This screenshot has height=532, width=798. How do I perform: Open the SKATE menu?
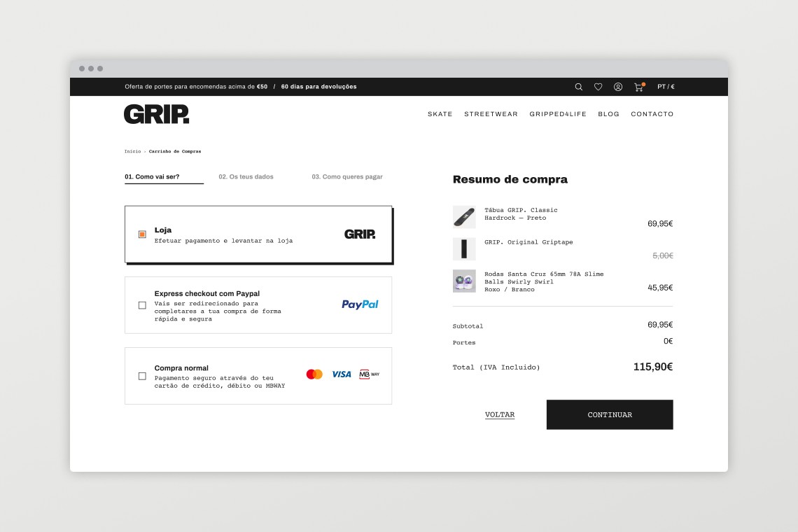pos(440,114)
